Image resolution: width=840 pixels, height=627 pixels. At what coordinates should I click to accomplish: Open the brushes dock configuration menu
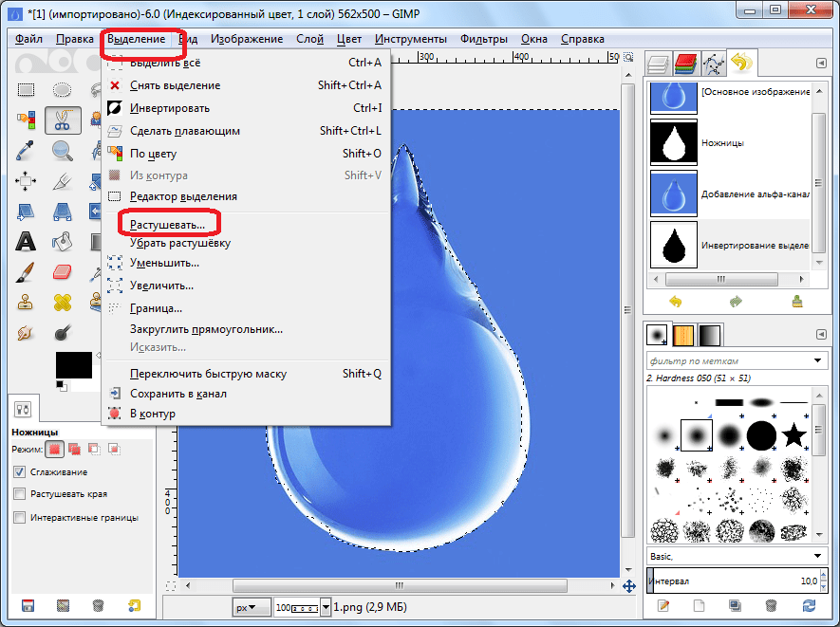click(x=821, y=334)
